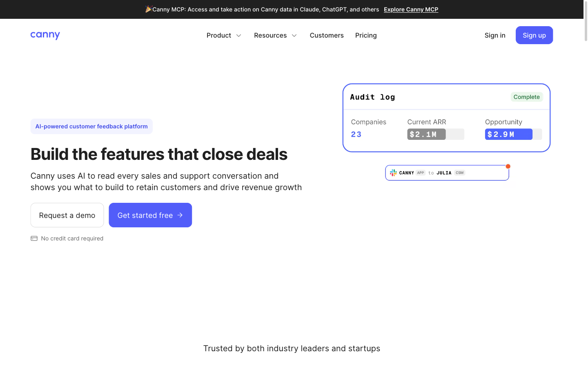Expand the Product dropdown chevron
Screen dimensions: 588x368
pyautogui.click(x=239, y=36)
